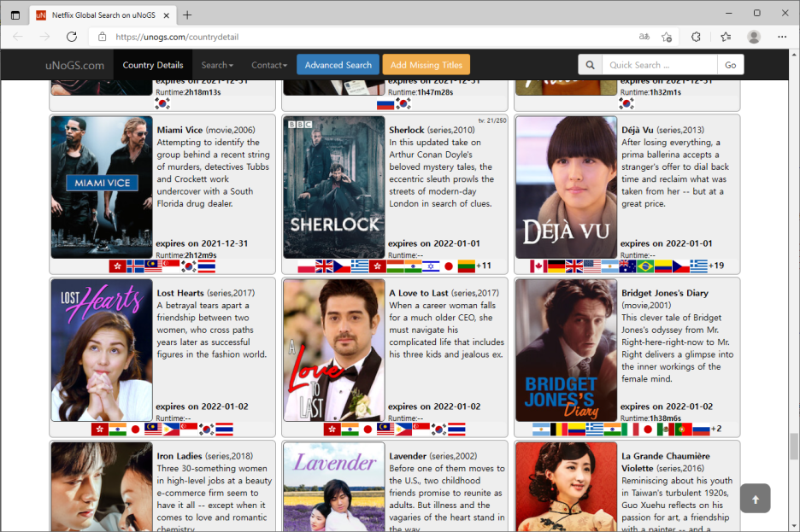Open a new browser tab
Screen dimensions: 800x532
click(x=187, y=15)
